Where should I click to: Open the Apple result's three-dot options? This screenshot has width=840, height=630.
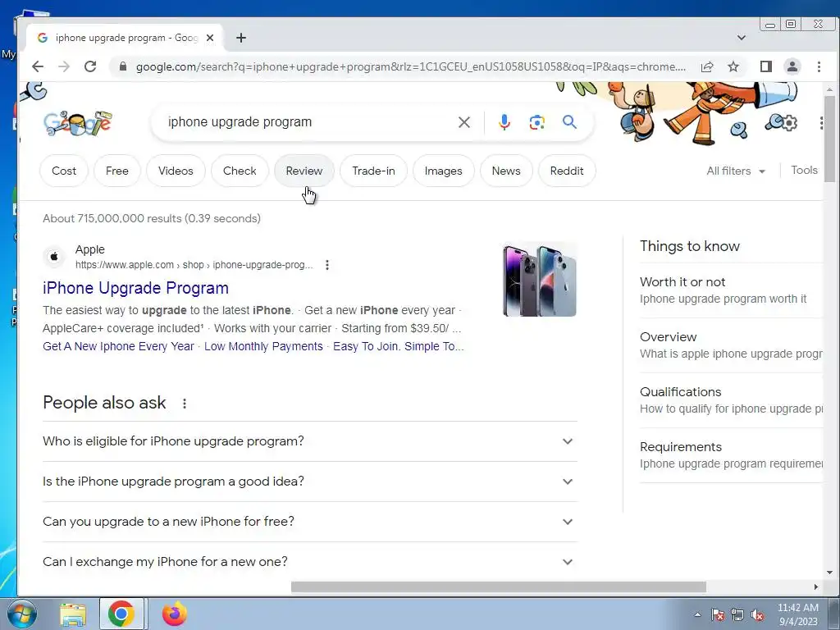(326, 265)
